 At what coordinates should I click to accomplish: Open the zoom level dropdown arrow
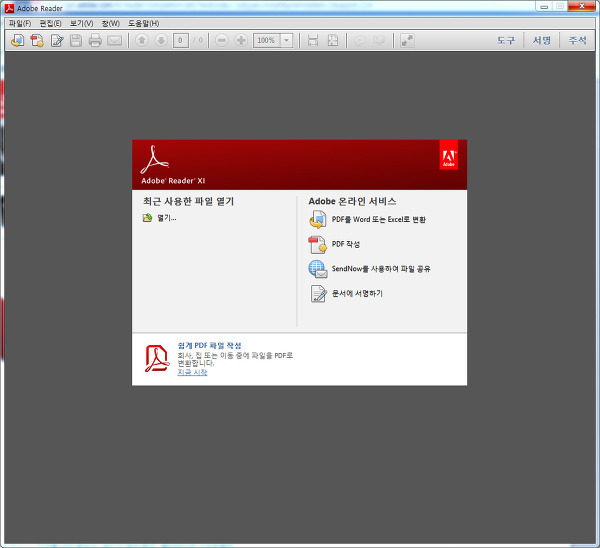[287, 40]
